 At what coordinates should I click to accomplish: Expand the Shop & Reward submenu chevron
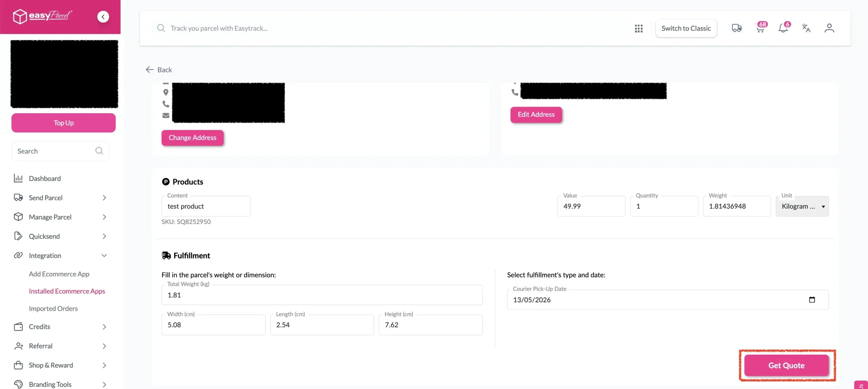pos(104,365)
